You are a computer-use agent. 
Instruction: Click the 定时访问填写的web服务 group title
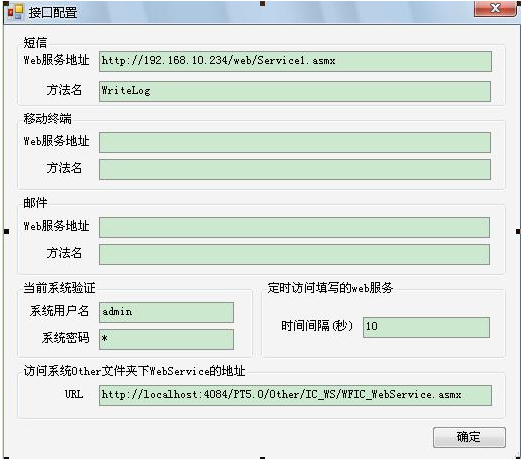(330, 288)
